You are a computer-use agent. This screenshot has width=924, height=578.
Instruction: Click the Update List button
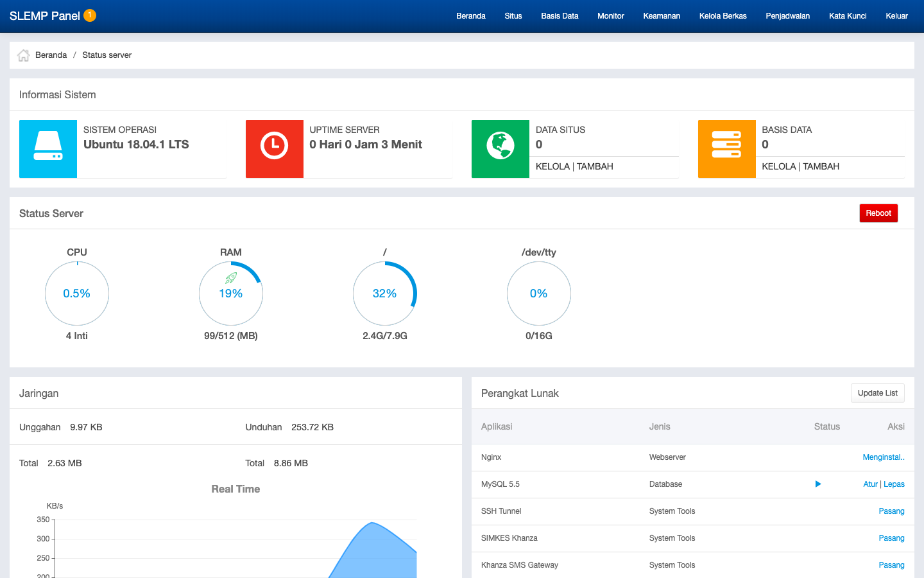pos(878,393)
